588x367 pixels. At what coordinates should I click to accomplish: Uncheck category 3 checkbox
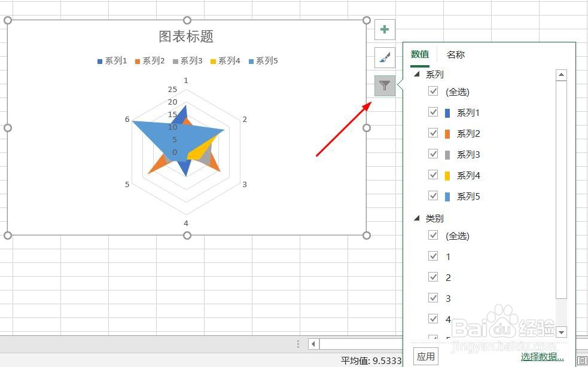[433, 298]
